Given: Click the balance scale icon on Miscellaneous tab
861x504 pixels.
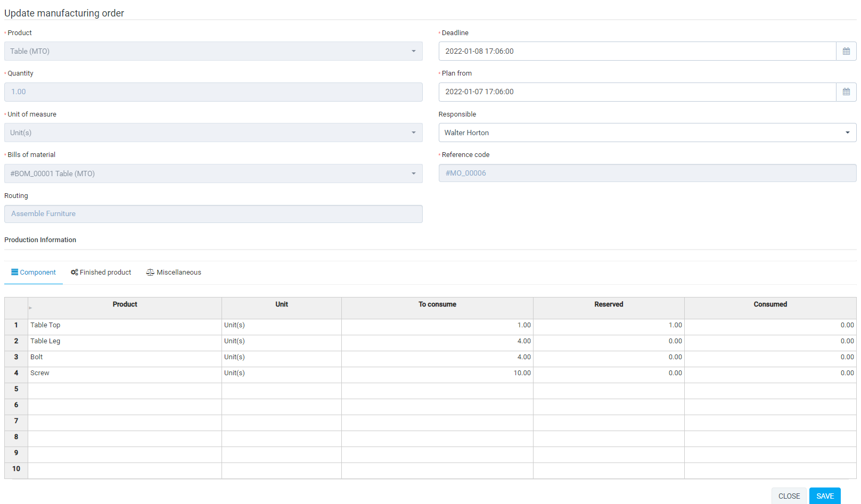Looking at the screenshot, I should [150, 272].
